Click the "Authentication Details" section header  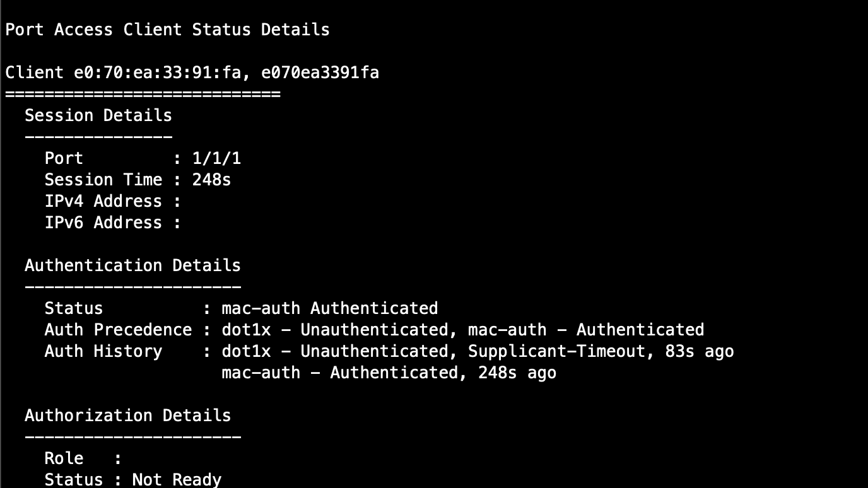(x=132, y=265)
